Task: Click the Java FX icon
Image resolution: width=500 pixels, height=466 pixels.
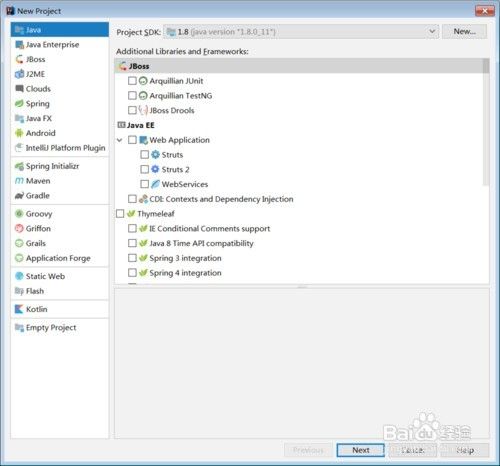Action: [19, 118]
